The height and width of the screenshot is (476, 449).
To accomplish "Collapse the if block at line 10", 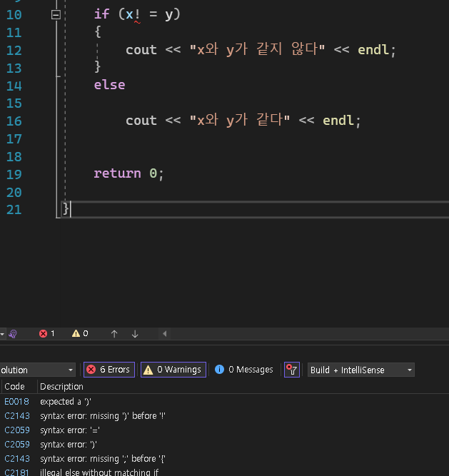I will click(56, 14).
